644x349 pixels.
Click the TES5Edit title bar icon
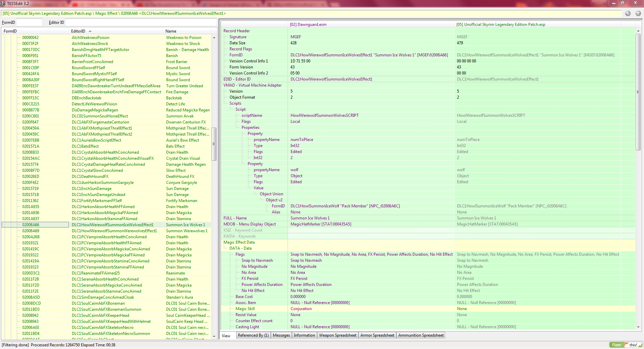(x=3, y=3)
